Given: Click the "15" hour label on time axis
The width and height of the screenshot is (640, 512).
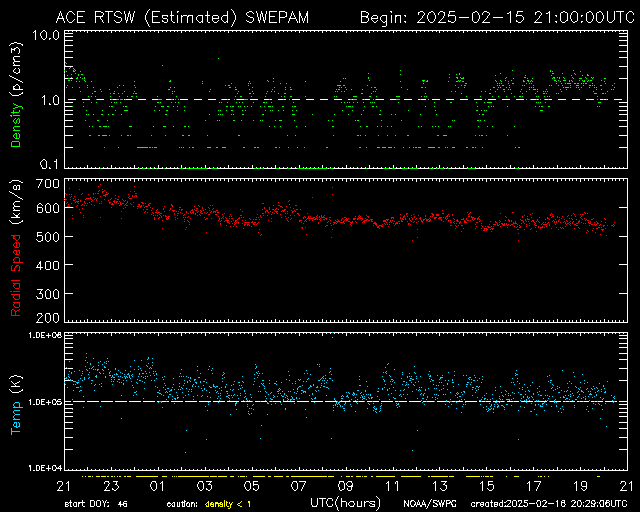Looking at the screenshot, I should point(487,486).
